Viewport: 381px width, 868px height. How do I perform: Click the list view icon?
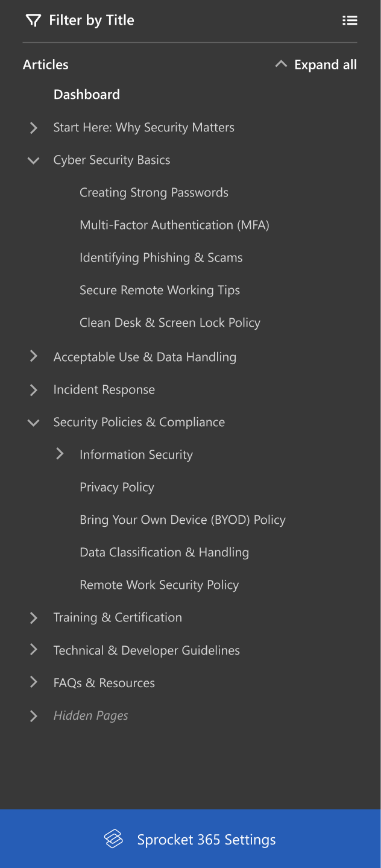[x=350, y=20]
